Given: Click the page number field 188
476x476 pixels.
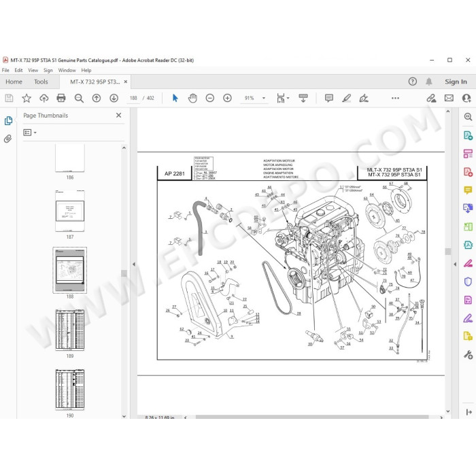Looking at the screenshot, I should (133, 98).
